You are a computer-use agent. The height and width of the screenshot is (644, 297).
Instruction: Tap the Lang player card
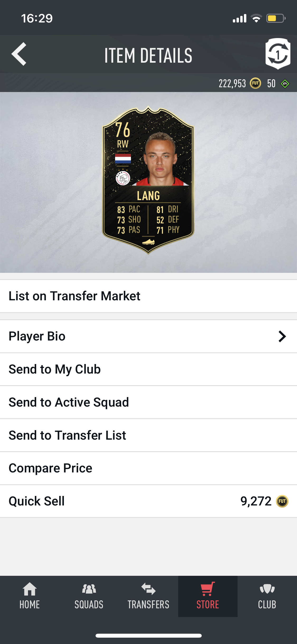(148, 180)
